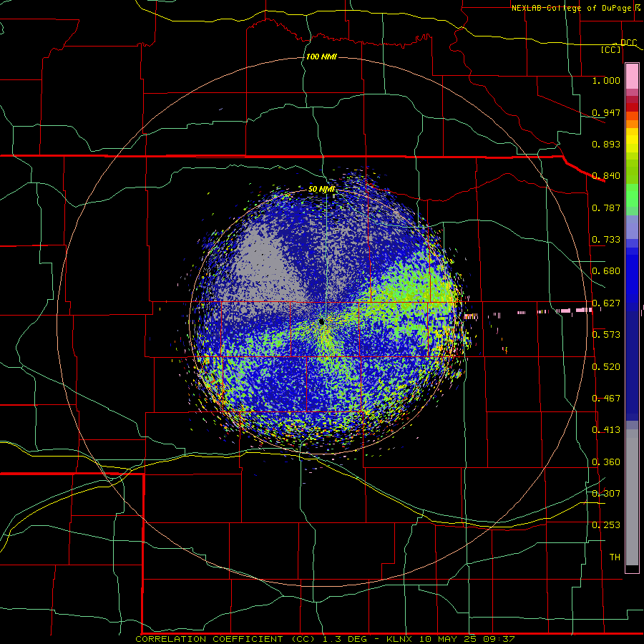Select the 0.360 legend value
644x644 pixels.
point(606,462)
